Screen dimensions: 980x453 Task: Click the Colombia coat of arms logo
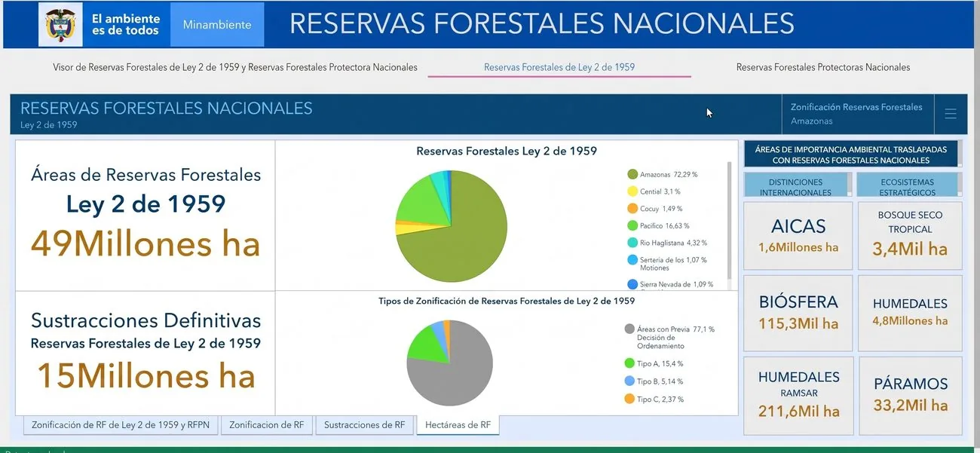pos(62,25)
